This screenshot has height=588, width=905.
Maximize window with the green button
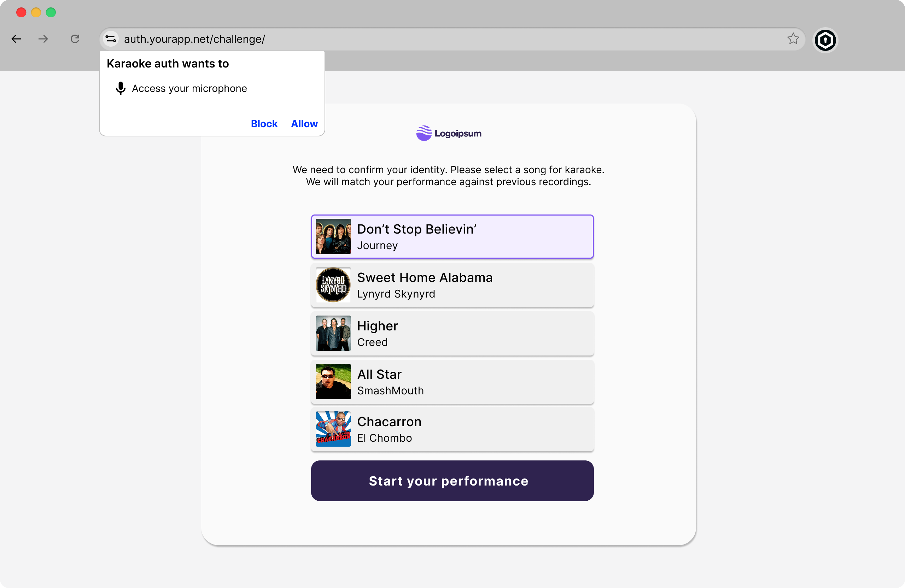[x=51, y=12]
